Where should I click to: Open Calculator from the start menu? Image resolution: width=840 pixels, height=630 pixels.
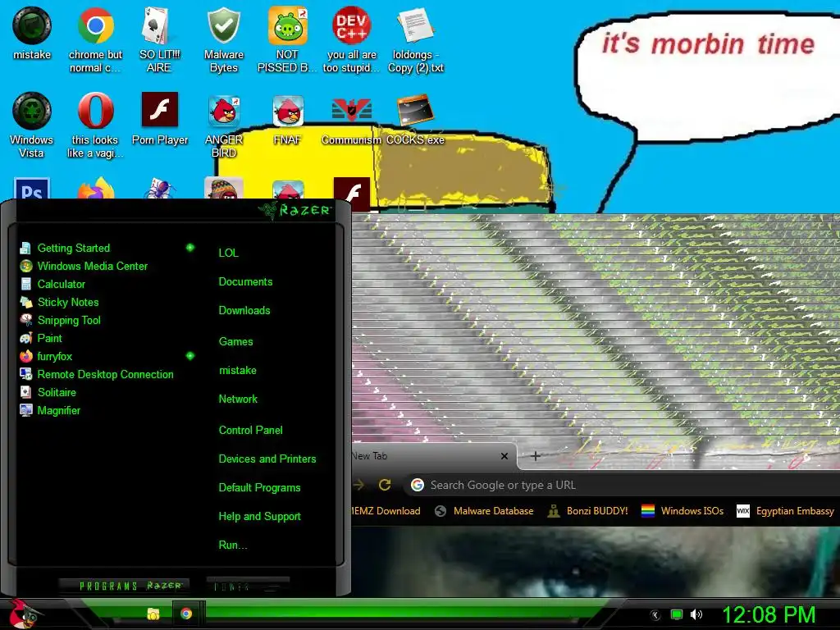click(x=52, y=285)
